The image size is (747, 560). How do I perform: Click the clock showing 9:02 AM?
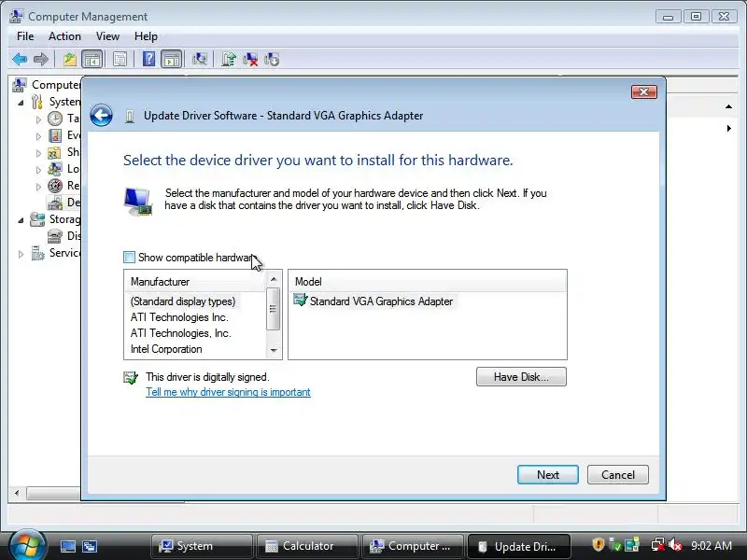[712, 546]
